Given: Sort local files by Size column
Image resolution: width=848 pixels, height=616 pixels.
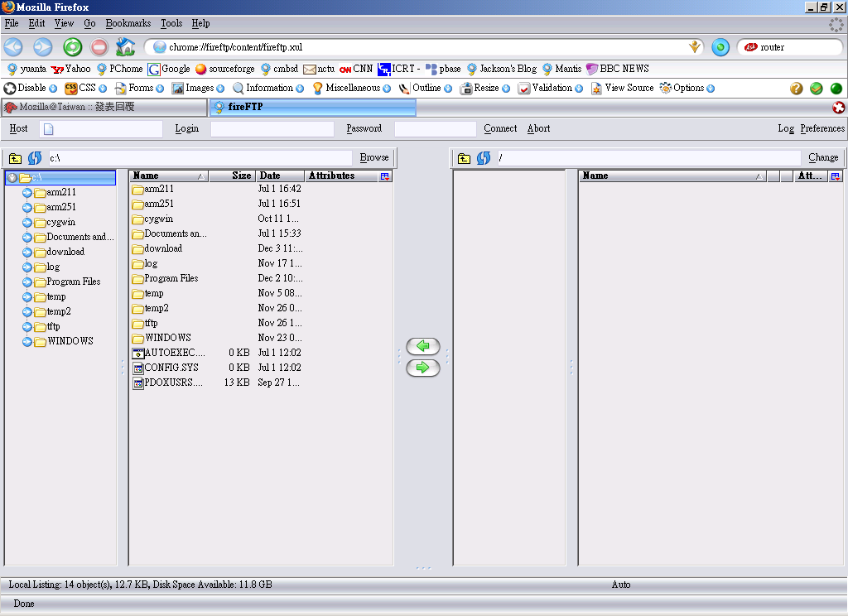Looking at the screenshot, I should (x=233, y=176).
